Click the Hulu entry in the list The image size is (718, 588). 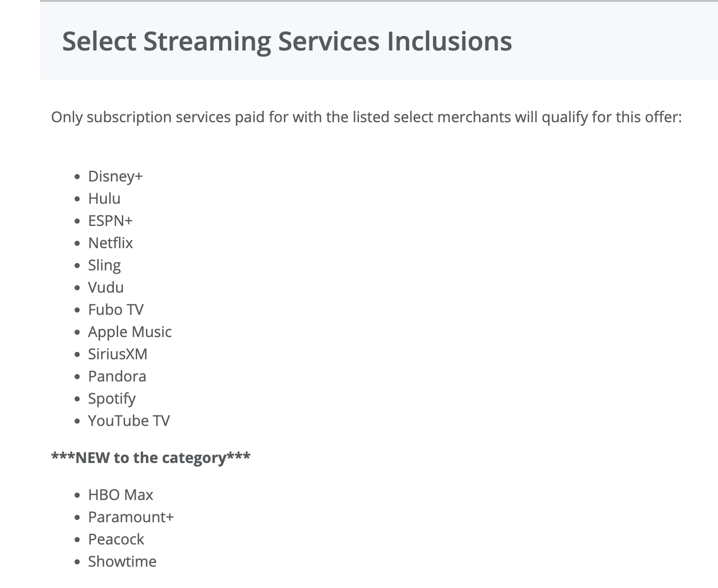(x=104, y=199)
